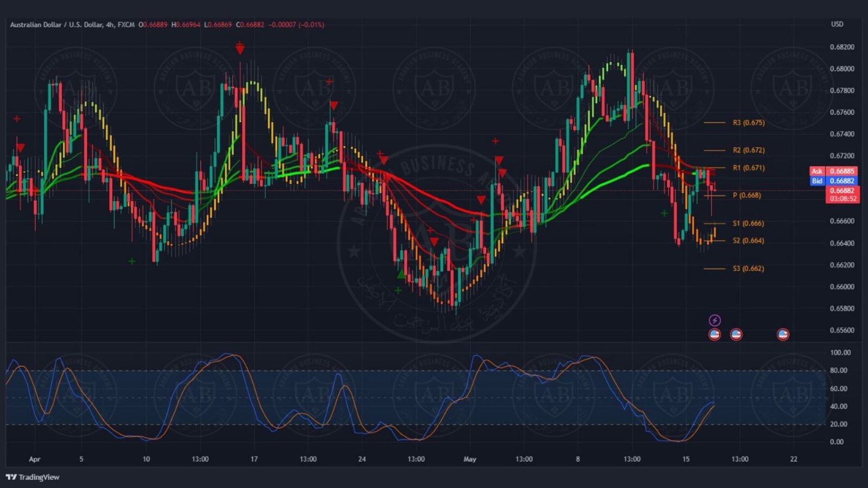Open the purple lightning event icon
The image size is (868, 488).
pyautogui.click(x=715, y=320)
